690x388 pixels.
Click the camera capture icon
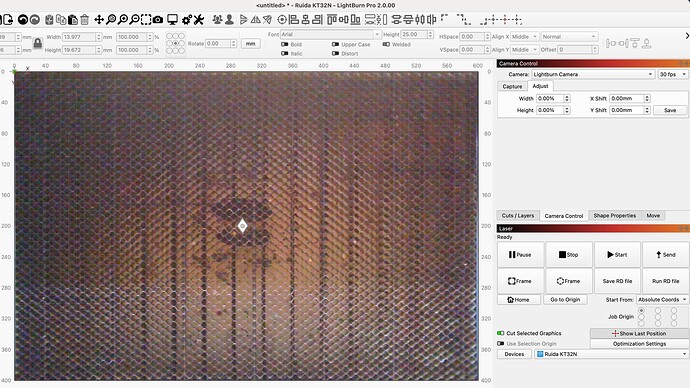tap(158, 20)
